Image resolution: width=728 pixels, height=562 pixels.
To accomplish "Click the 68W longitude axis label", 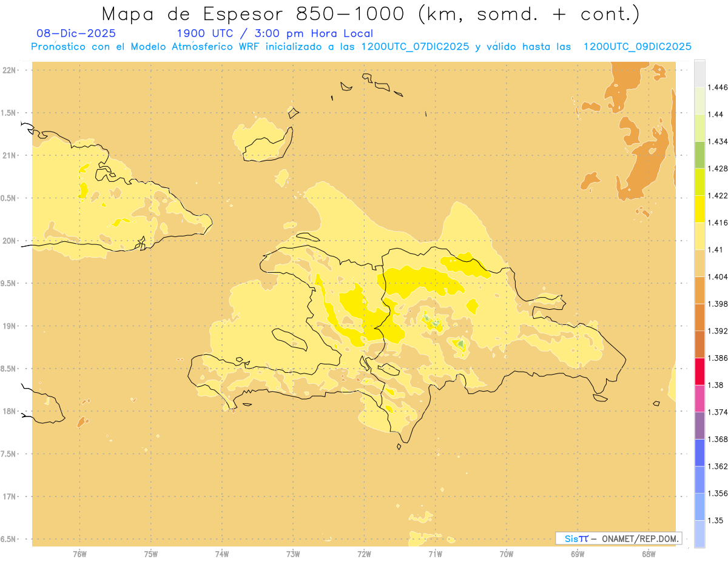I will (649, 554).
